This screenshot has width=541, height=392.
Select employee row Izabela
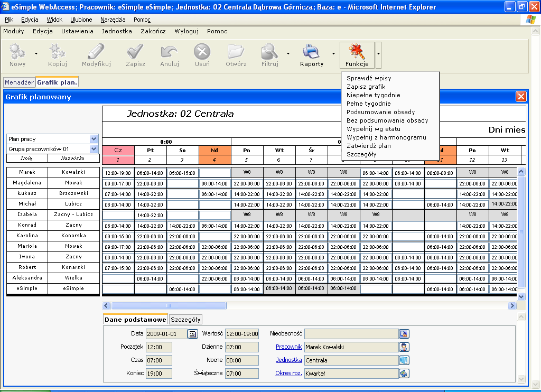coord(53,214)
